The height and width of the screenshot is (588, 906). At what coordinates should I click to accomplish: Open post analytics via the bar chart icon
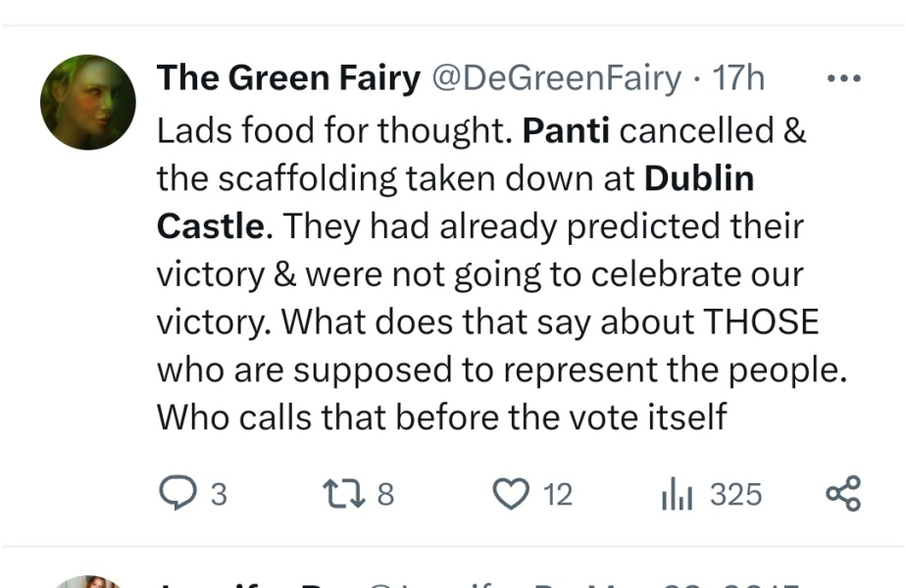point(676,494)
